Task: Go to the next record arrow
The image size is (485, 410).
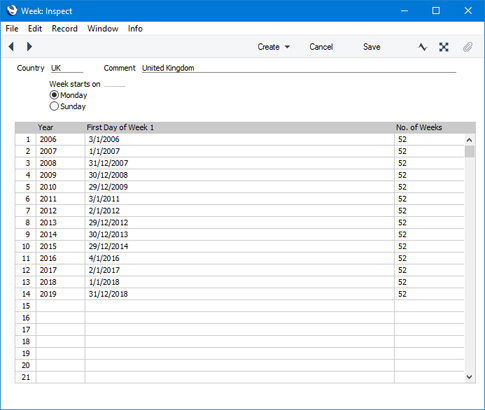Action: point(29,47)
